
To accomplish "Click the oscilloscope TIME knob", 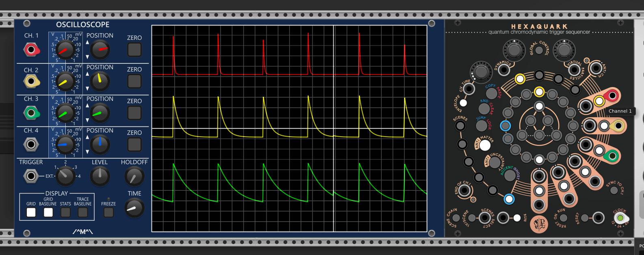I will click(x=134, y=208).
